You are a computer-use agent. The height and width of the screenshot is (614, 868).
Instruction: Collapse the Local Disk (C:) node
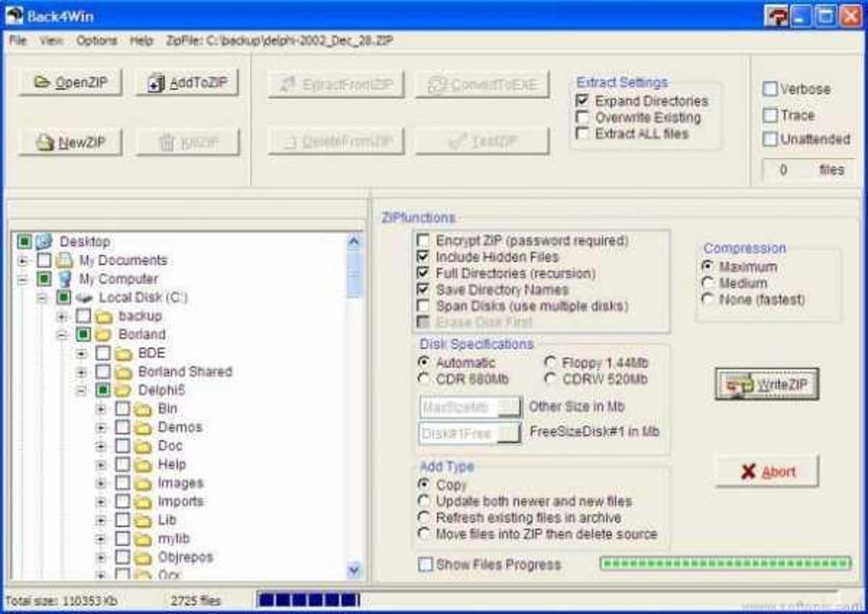tap(43, 298)
